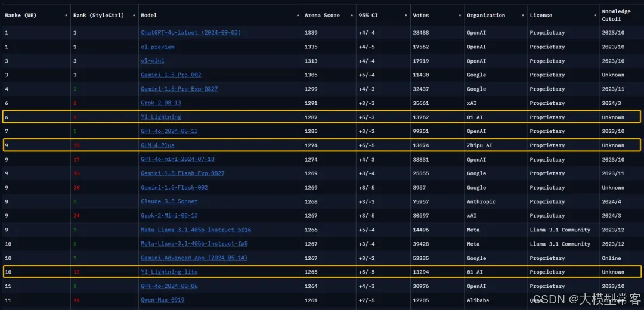Screen dimensions: 644x310
Task: Select the Arena Score 1287 cell
Action: [311, 117]
